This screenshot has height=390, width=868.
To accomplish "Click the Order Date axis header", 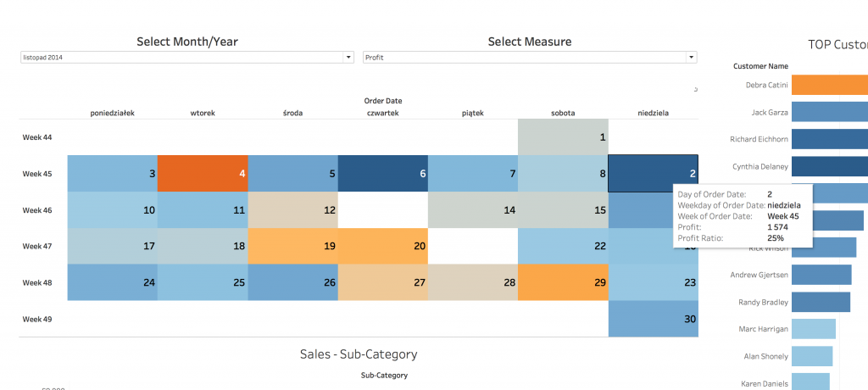I will click(x=382, y=101).
